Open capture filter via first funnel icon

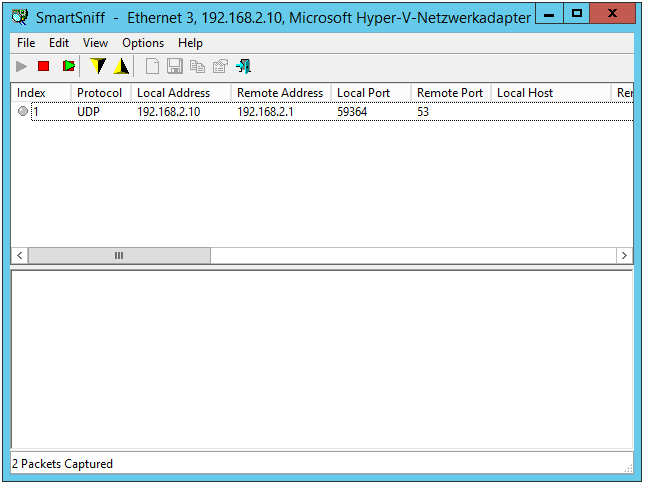[x=97, y=66]
